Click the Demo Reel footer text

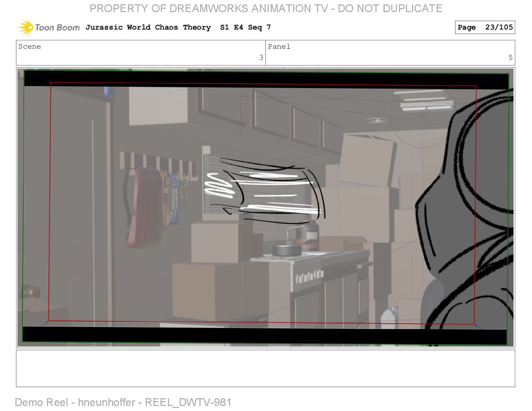(123, 402)
